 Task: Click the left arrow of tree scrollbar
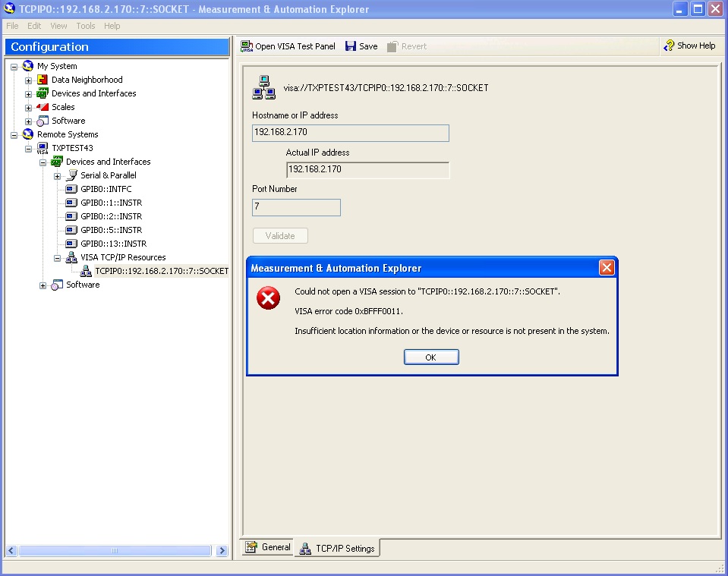coord(12,550)
